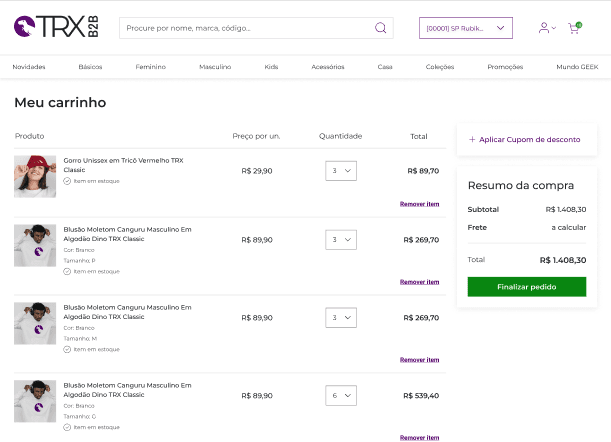Expand the store selector SP Rubik dropdown
Image resolution: width=611 pixels, height=442 pixels.
point(466,28)
